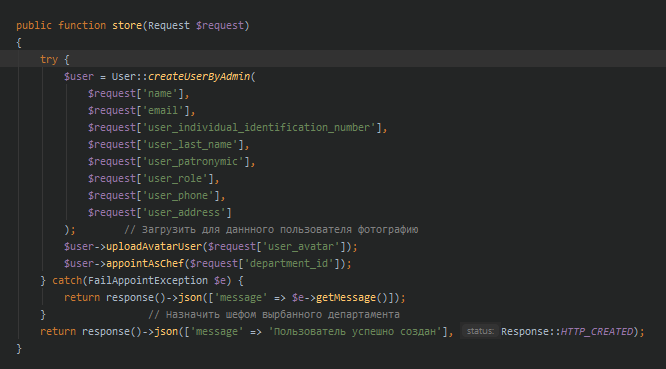Click 'user_individual_identification_number' string
666x369 pixels.
pos(259,127)
